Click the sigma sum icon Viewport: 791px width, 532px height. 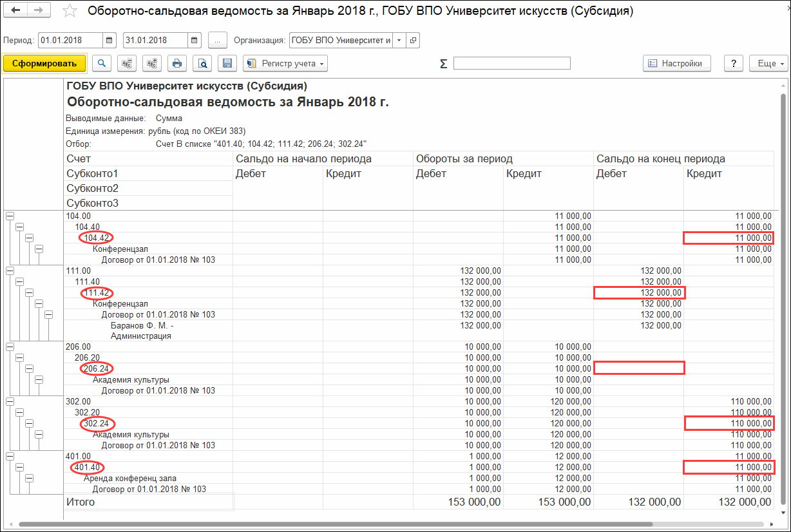(x=443, y=64)
